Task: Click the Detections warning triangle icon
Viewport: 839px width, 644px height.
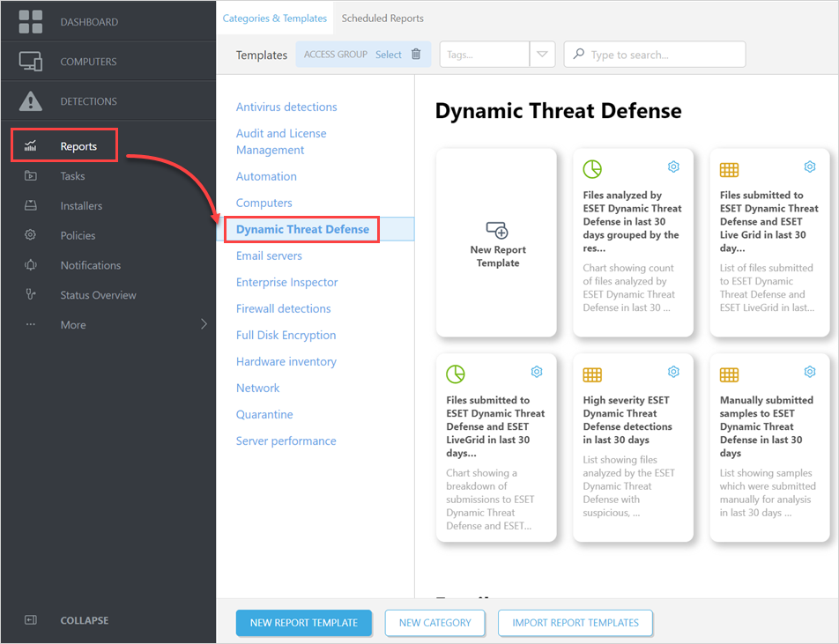Action: pos(31,100)
